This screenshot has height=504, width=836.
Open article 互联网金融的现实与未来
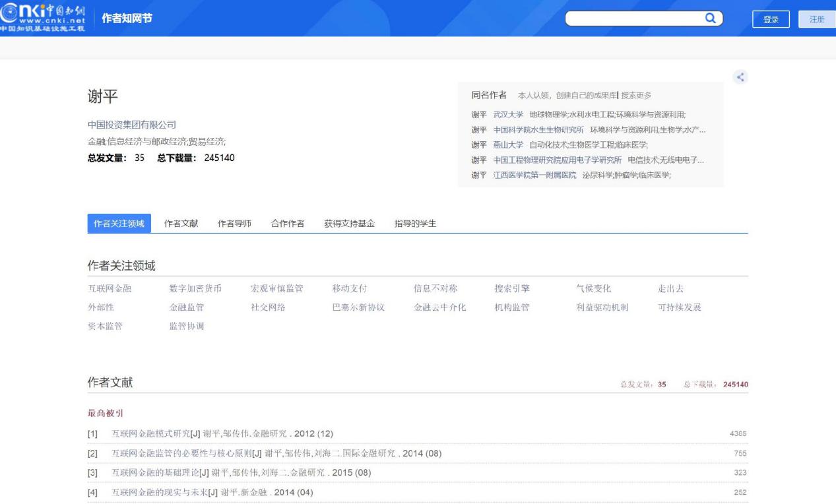point(159,493)
